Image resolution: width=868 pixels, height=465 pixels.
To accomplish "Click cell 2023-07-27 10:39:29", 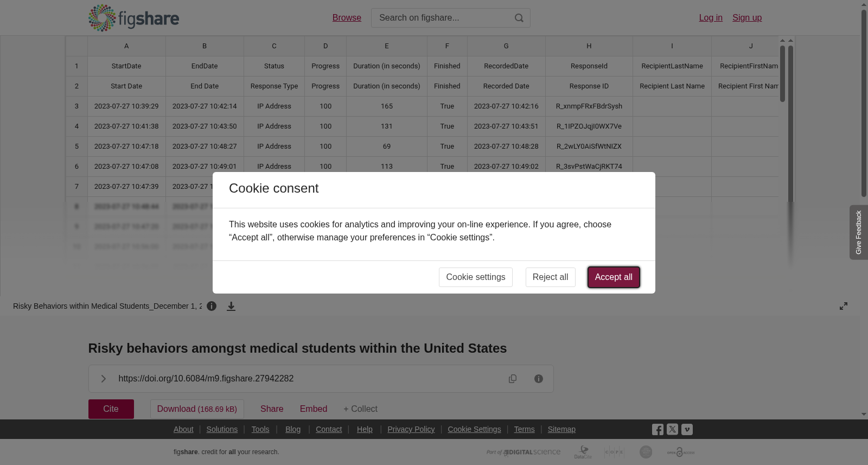I will (126, 106).
